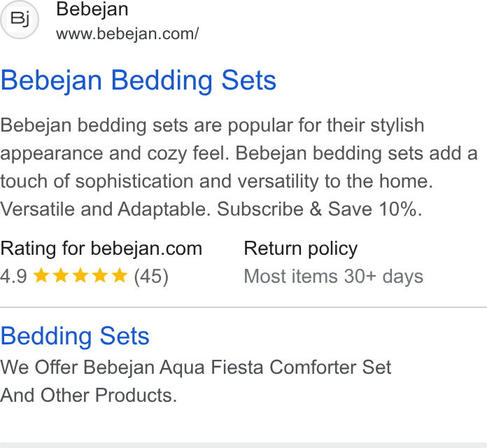Click the Rating for bebejan.com label

pyautogui.click(x=101, y=248)
